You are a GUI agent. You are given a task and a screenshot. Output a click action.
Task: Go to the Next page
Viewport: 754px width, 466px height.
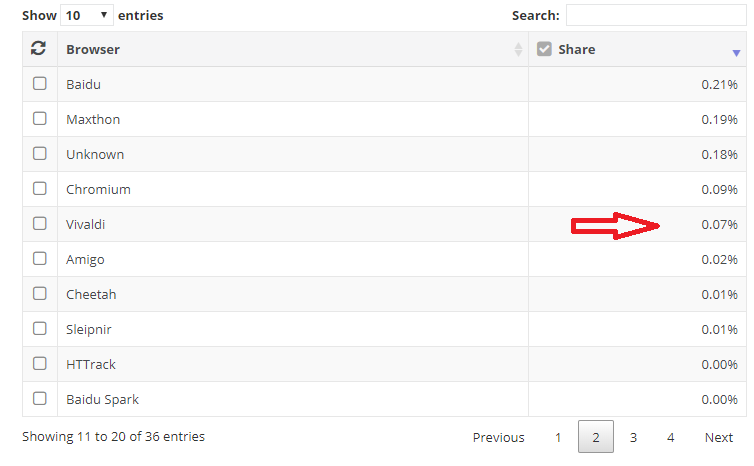tap(718, 437)
